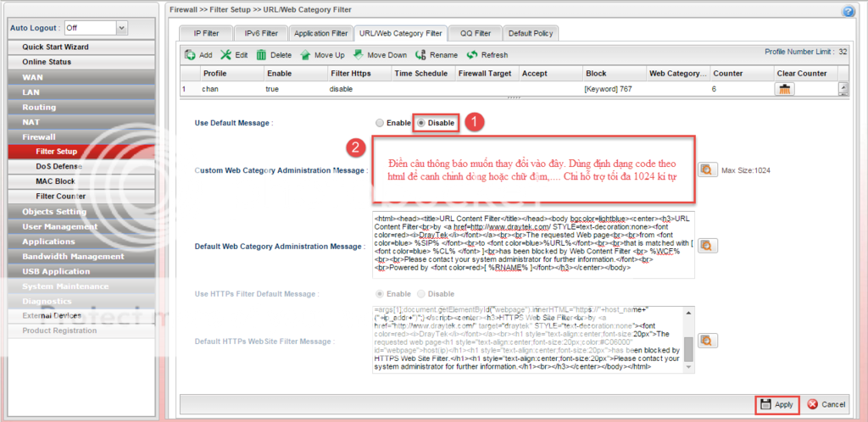This screenshot has height=422, width=868.
Task: Switch to the IP Filter tab
Action: (x=206, y=33)
